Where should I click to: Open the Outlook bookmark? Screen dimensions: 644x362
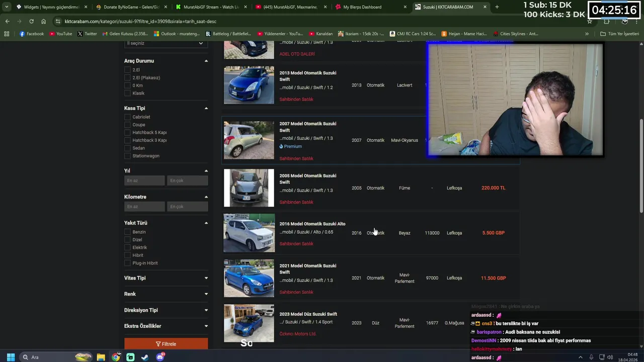pos(177,34)
